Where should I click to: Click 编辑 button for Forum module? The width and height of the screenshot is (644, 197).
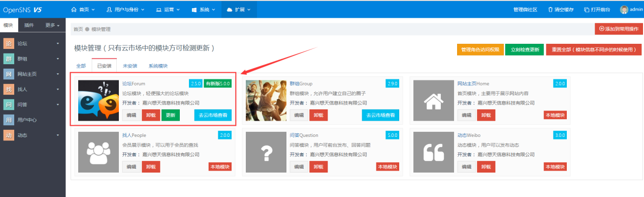click(x=131, y=115)
